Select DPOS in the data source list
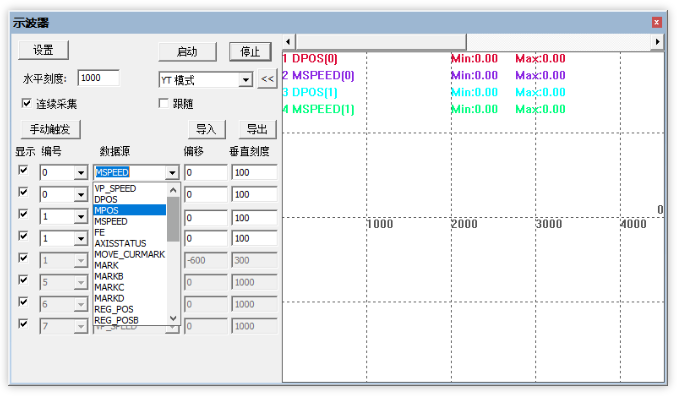Screen dimensions: 680x398 [x=130, y=199]
